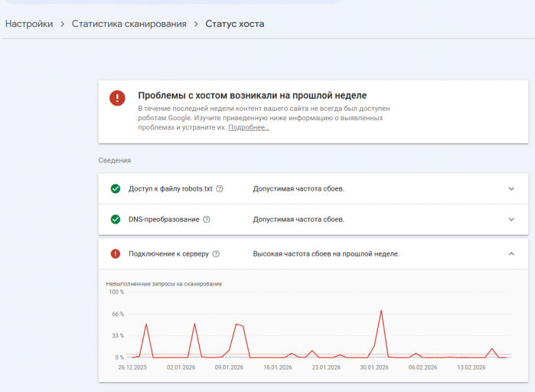This screenshot has height=392, width=535.
Task: Click the 06.02.2026 date axis label
Action: [x=422, y=367]
